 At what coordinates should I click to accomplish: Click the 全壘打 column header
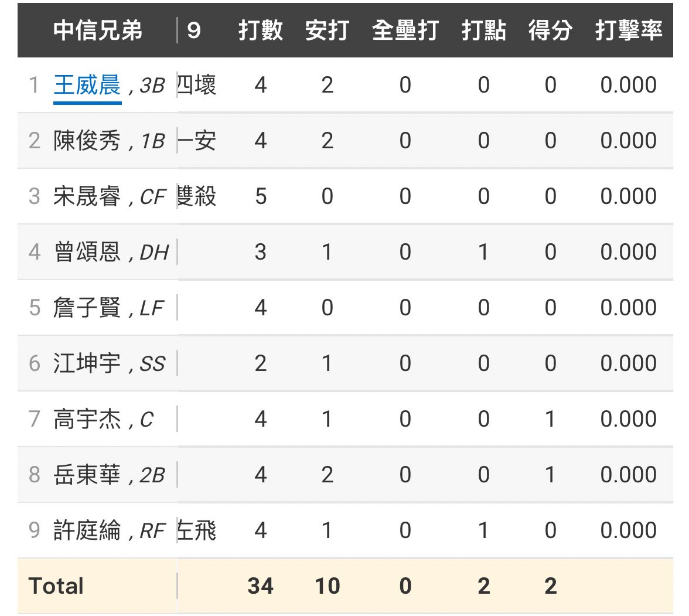click(405, 30)
